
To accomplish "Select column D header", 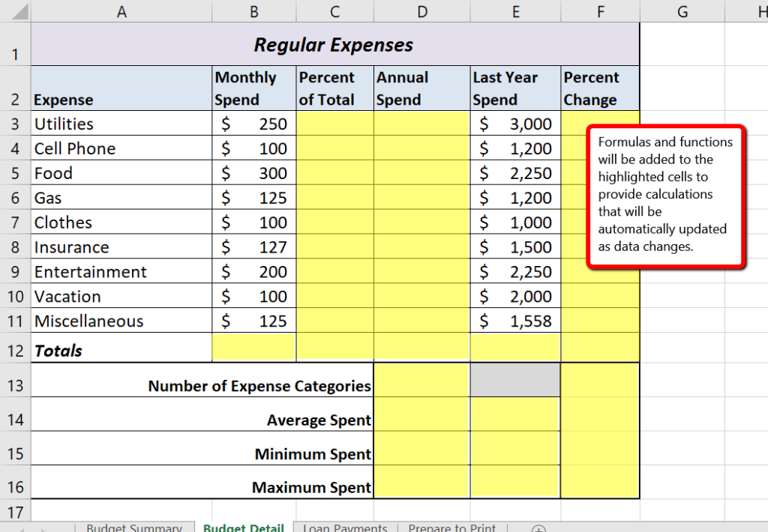I will [422, 11].
